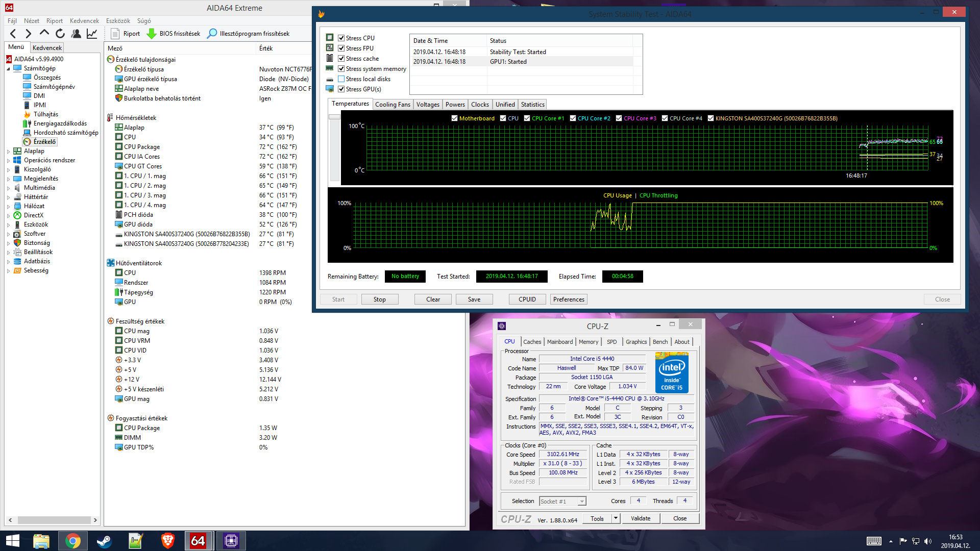
Task: Click the Stop button in the stability test
Action: tap(379, 299)
